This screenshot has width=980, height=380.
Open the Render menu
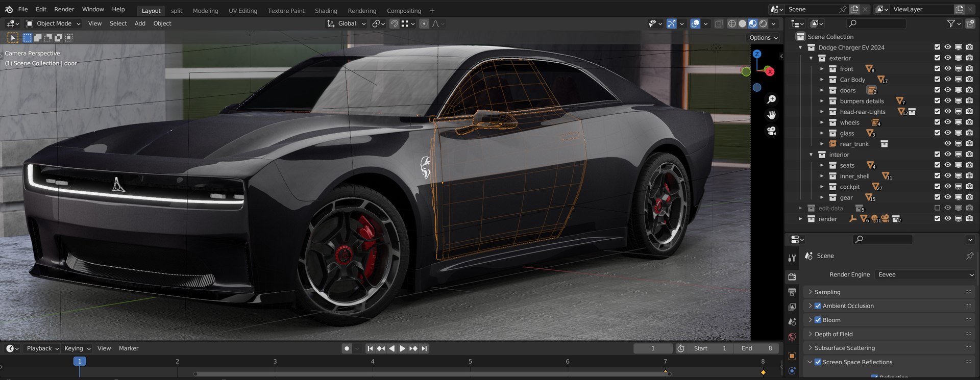pyautogui.click(x=64, y=9)
